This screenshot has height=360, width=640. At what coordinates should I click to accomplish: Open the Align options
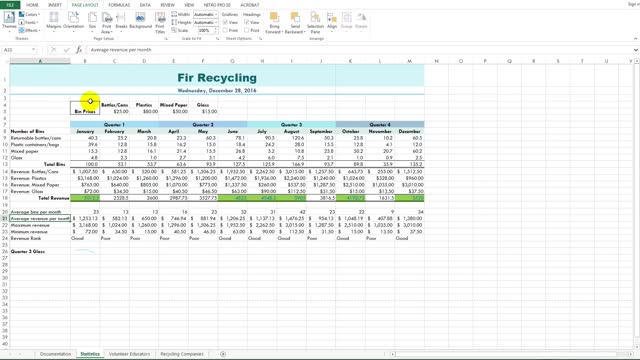point(332,22)
